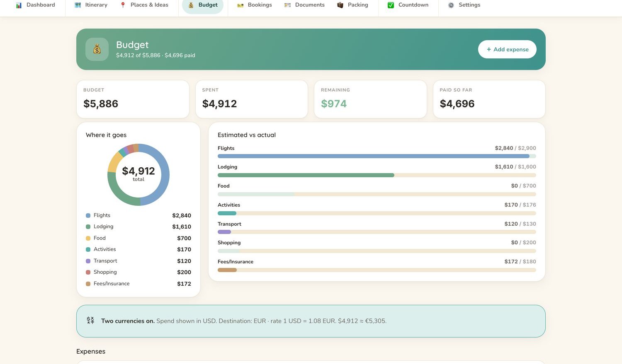Screen dimensions: 622x364
Task: Click the Countdown green checkmark icon
Action: 391,5
